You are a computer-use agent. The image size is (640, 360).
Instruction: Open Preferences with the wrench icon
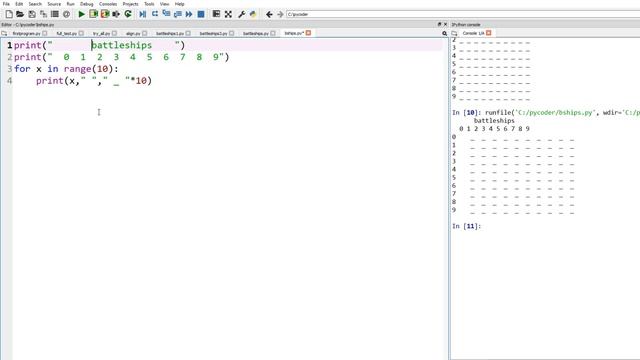tap(241, 14)
